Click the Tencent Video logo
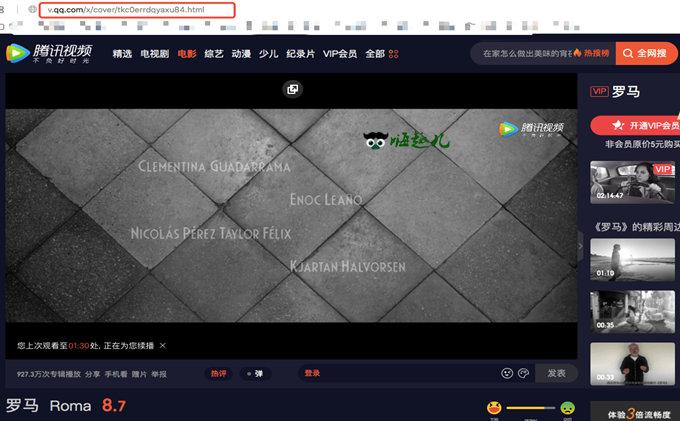680x421 pixels. click(x=49, y=54)
